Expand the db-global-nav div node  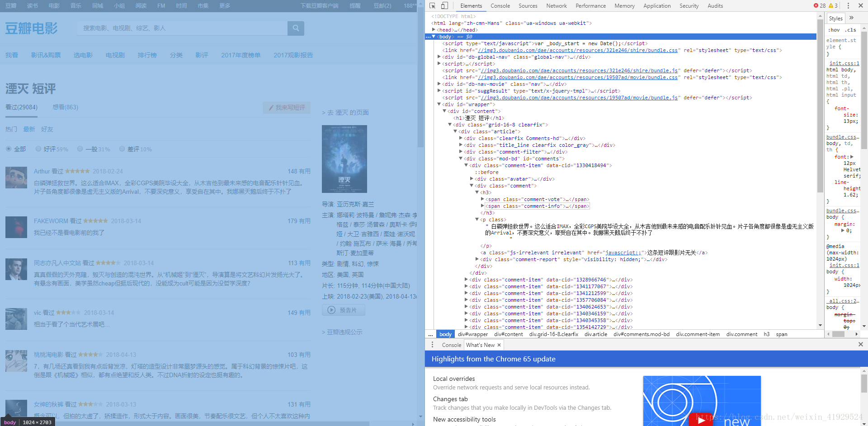point(439,57)
